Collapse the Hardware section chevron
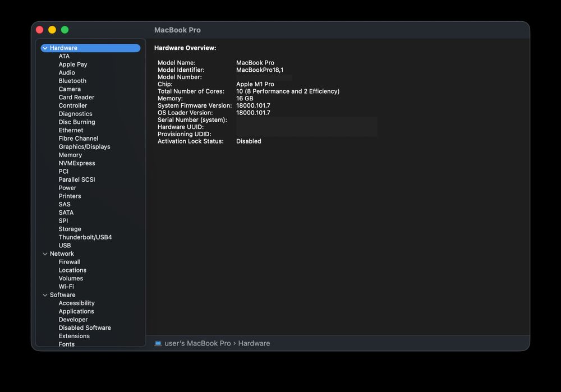 click(x=45, y=48)
